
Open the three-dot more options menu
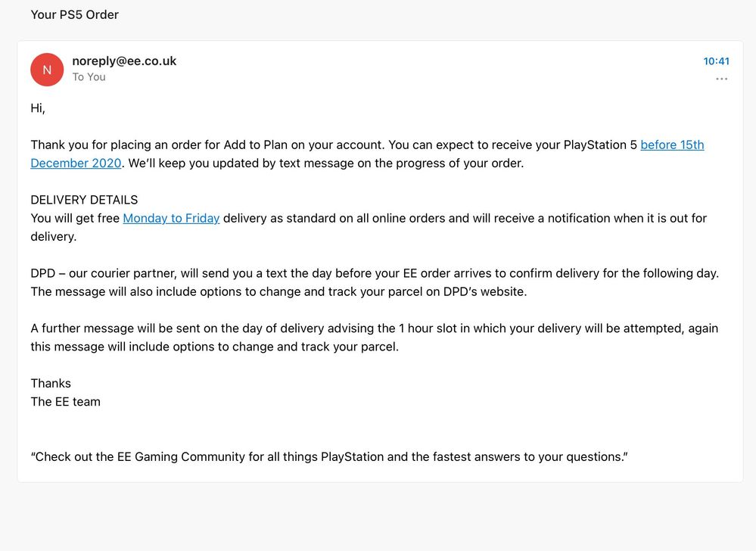721,79
